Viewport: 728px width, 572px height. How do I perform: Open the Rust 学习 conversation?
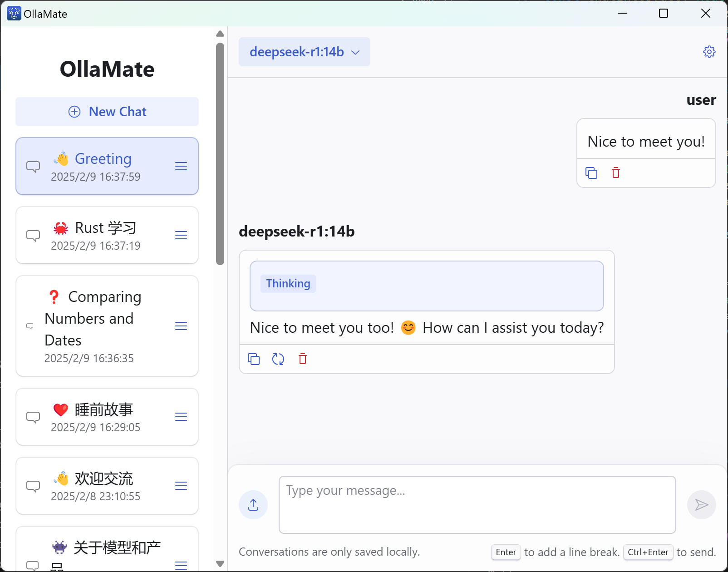pyautogui.click(x=107, y=235)
